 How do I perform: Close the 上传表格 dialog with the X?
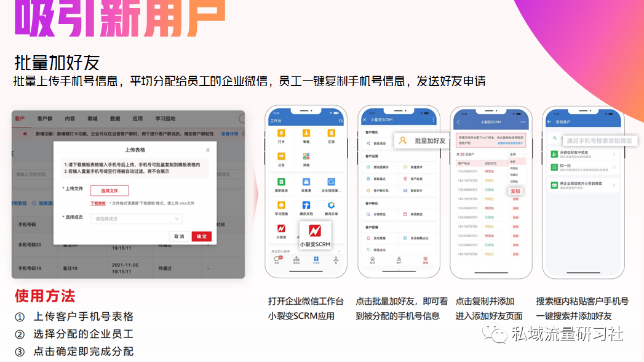click(208, 150)
